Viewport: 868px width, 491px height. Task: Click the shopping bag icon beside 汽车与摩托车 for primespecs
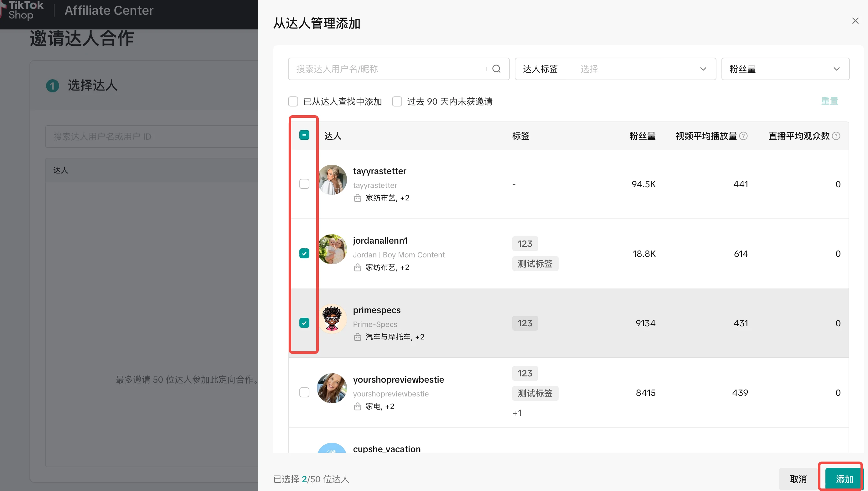click(358, 337)
